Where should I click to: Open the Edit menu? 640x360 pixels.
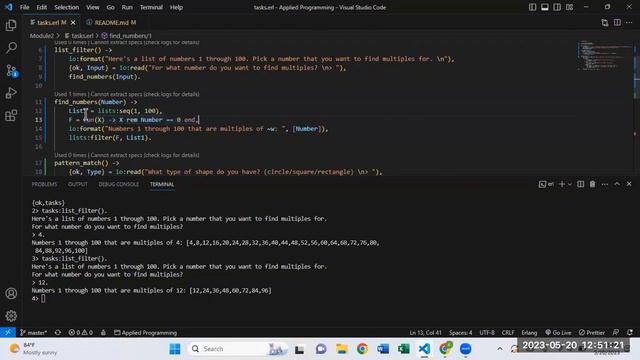pos(42,7)
